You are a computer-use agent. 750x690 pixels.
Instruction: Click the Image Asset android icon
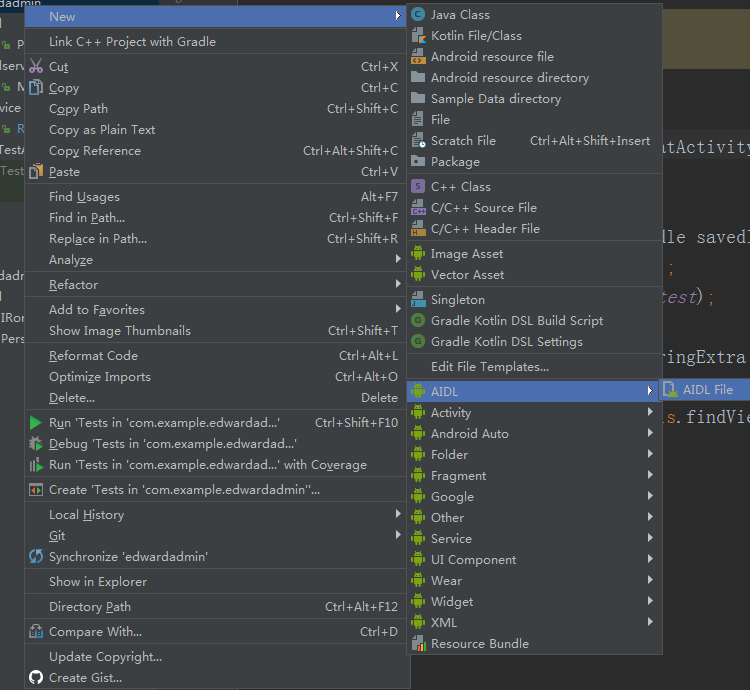click(x=418, y=253)
